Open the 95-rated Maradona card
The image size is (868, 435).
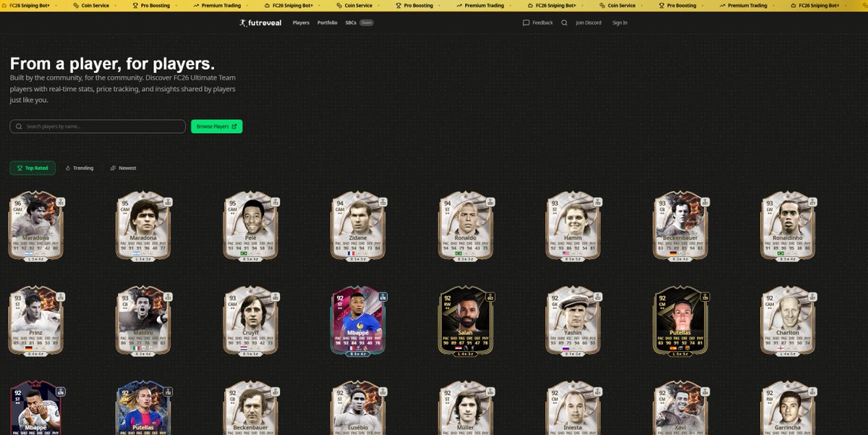pos(142,226)
